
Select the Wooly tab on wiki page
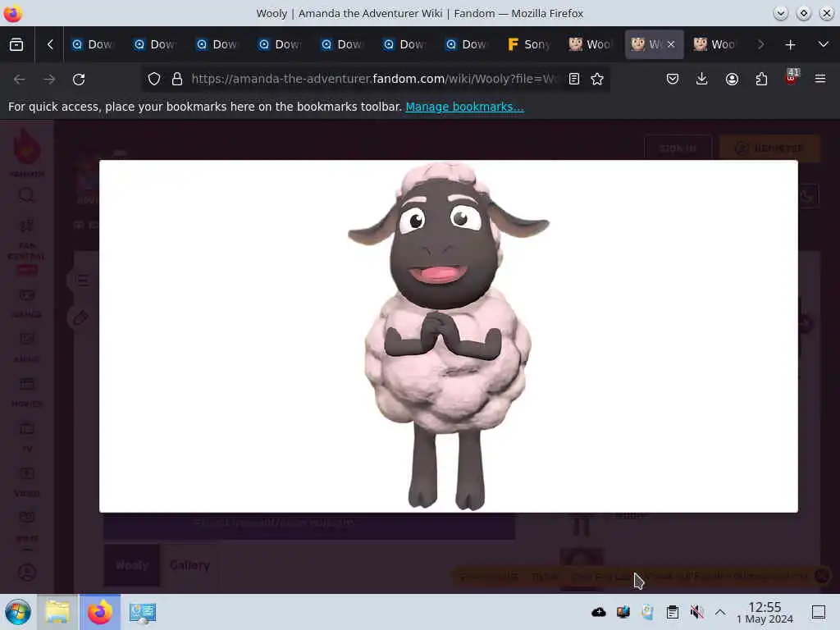pos(132,565)
